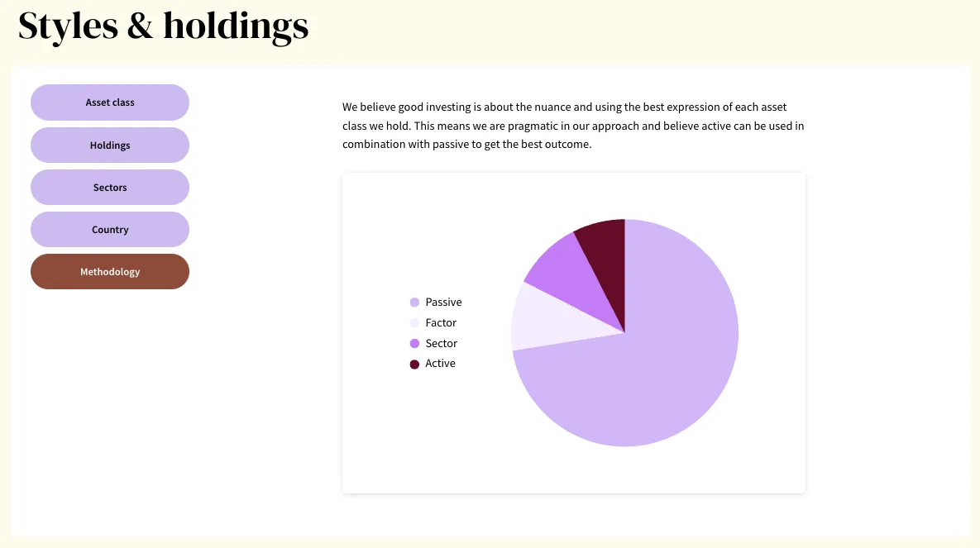980x548 pixels.
Task: Click the Factor legend color dot
Action: coord(414,323)
